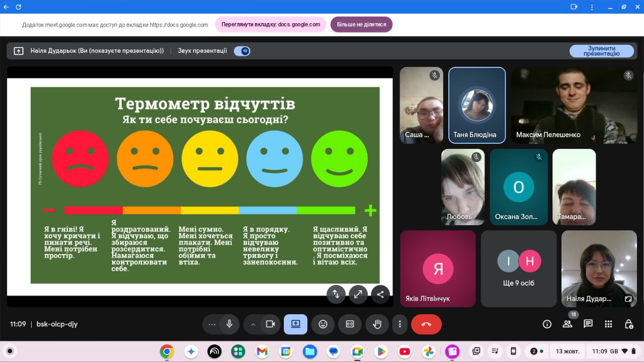Expand audio settings ellipsis beside microphone
Screen dimensions: 644x362
point(212,324)
